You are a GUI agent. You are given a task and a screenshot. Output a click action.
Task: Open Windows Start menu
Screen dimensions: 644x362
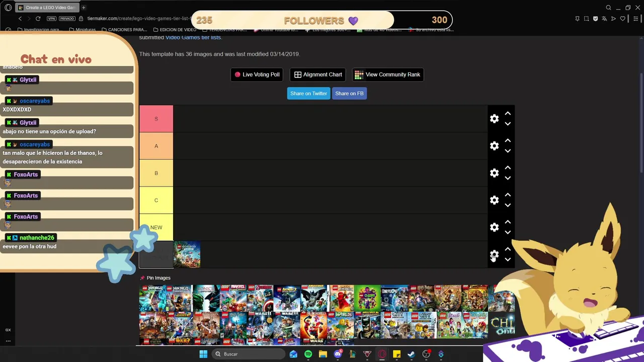(203, 354)
